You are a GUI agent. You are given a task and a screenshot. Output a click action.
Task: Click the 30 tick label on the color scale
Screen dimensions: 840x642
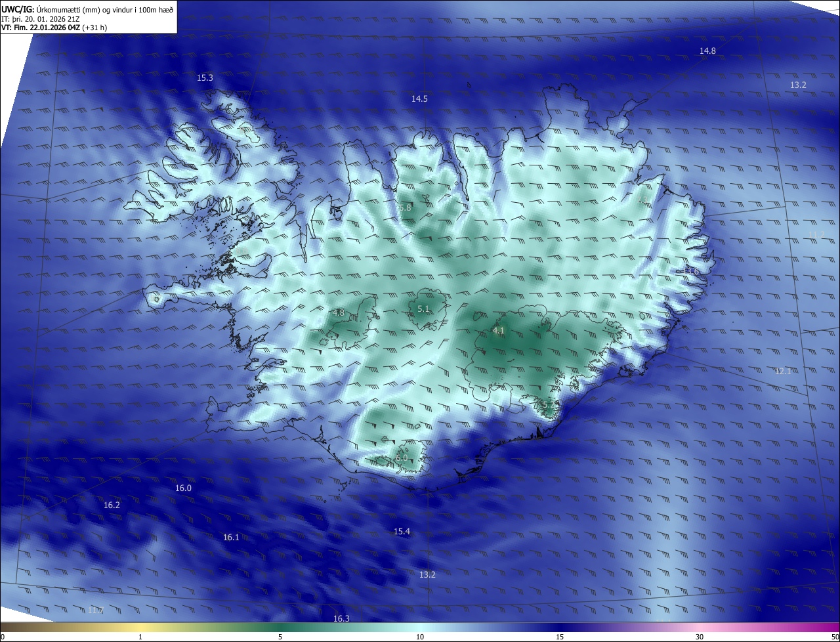(x=700, y=637)
